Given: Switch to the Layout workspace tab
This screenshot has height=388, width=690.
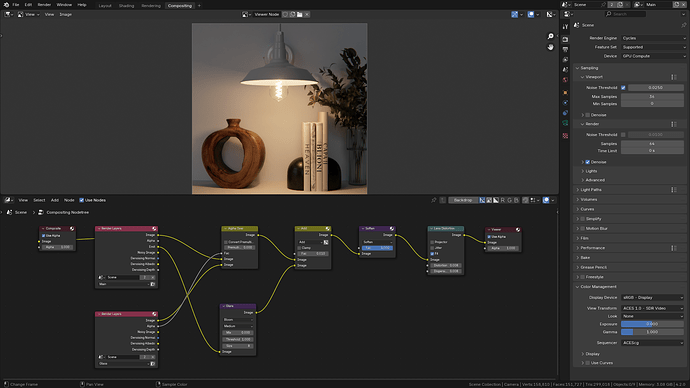Looking at the screenshot, I should point(105,6).
